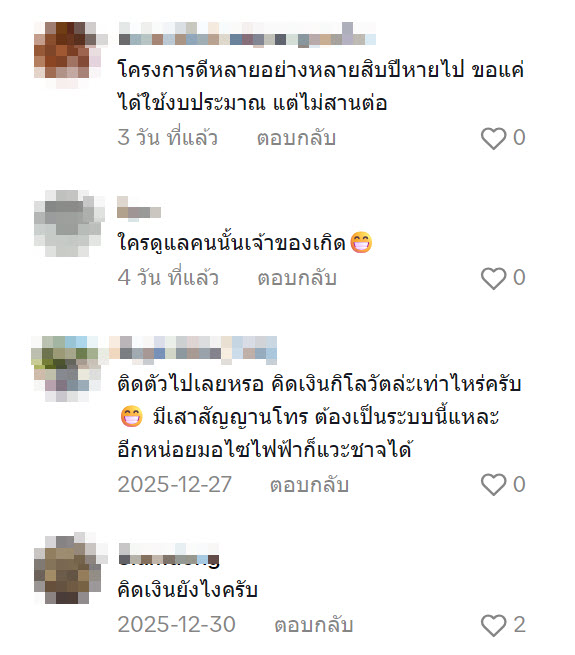This screenshot has width=575, height=655.
Task: Click ตอบกลับ next to 2025-12-30
Action: pyautogui.click(x=314, y=625)
